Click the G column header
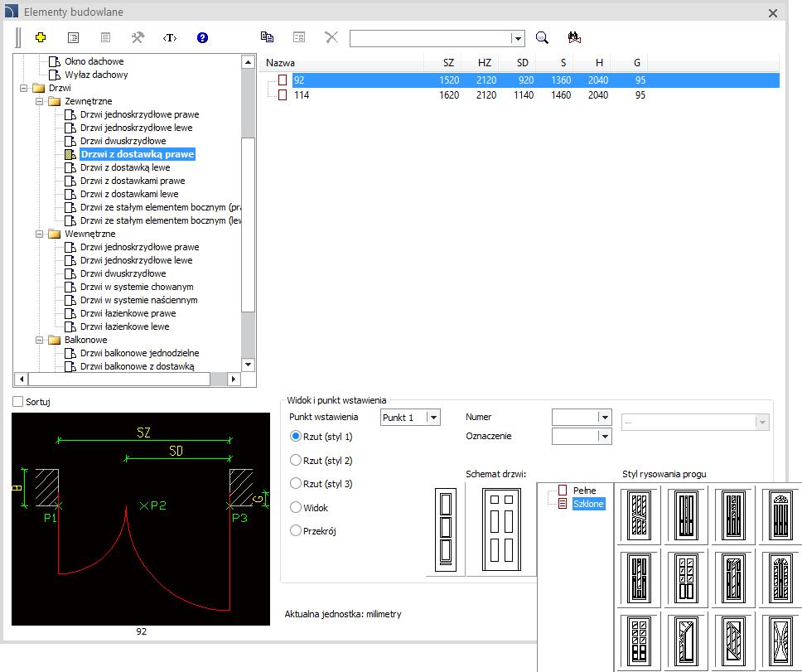 630,62
